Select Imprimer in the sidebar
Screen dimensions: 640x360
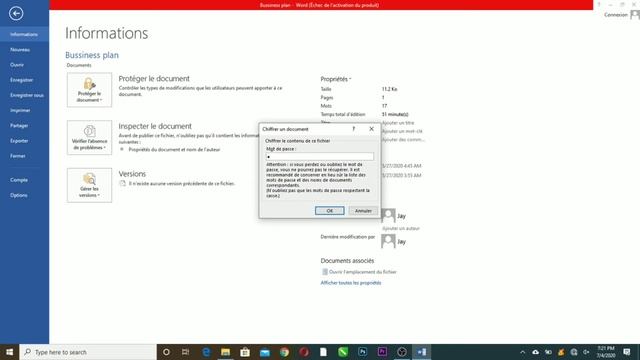[20, 110]
